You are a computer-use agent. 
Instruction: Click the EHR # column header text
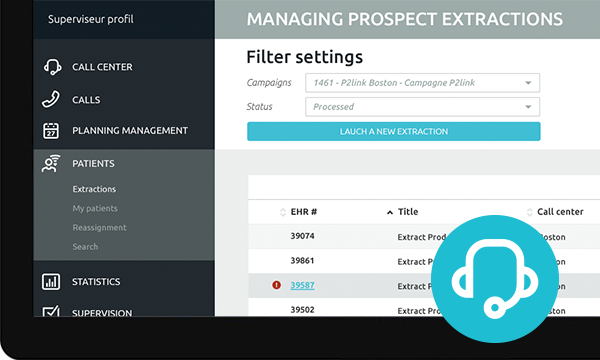tap(304, 212)
